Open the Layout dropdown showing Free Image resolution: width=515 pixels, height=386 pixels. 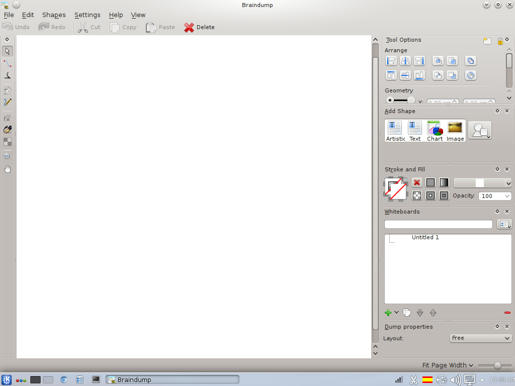pyautogui.click(x=480, y=338)
